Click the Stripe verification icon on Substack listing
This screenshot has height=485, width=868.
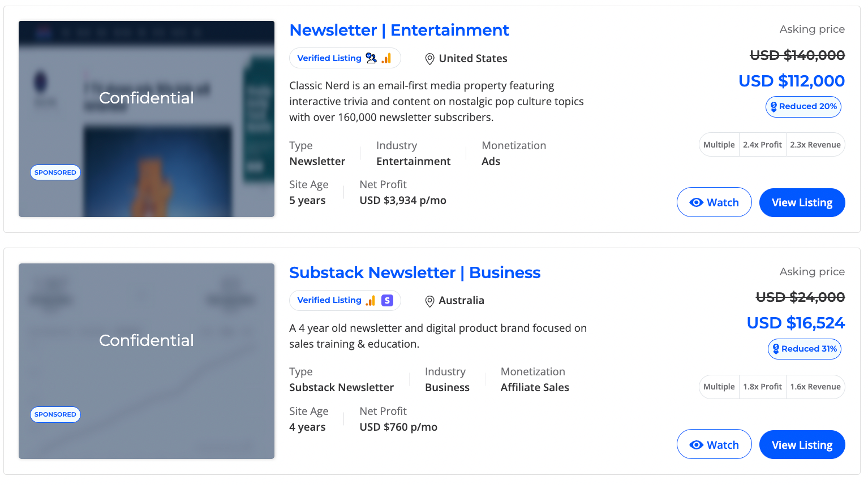(x=386, y=300)
